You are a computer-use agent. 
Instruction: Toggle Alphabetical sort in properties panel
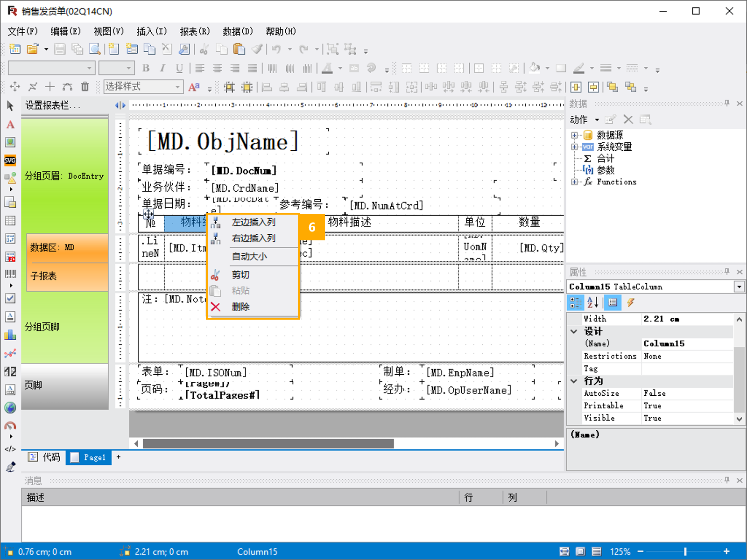click(593, 302)
